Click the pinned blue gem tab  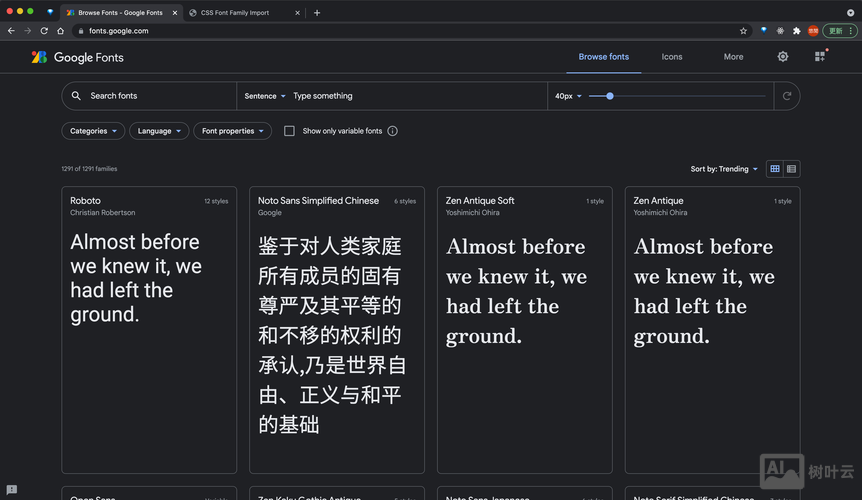(x=50, y=12)
